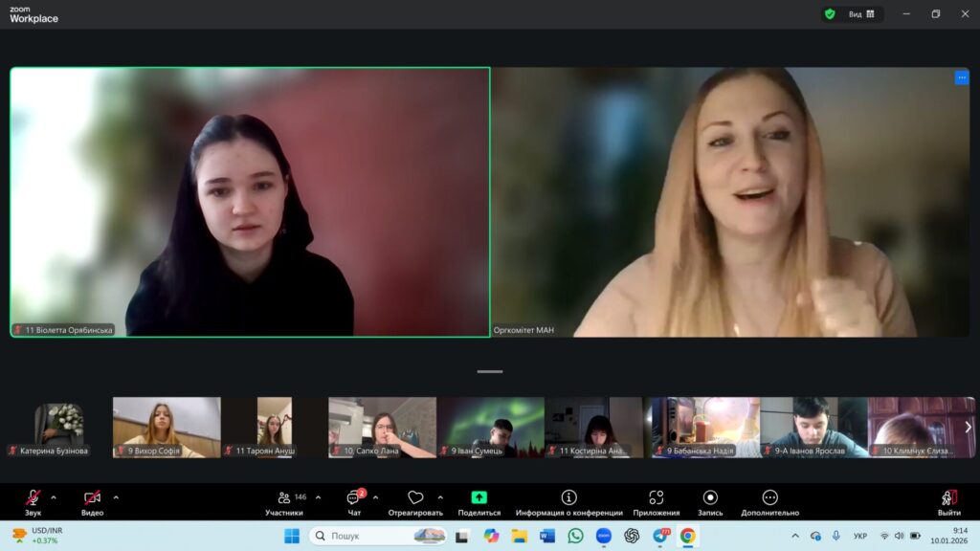Show next participants with right arrow
The width and height of the screenshot is (980, 551).
click(968, 427)
